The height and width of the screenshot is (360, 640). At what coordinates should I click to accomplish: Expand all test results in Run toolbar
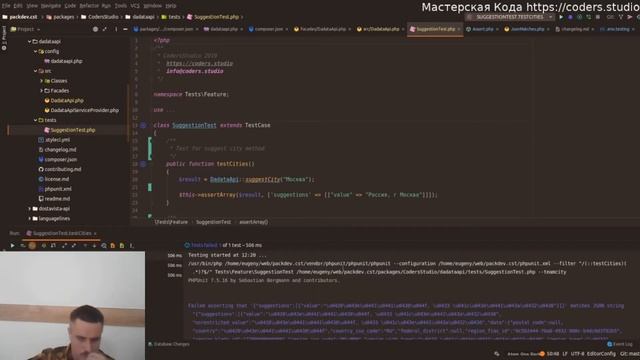(64, 246)
